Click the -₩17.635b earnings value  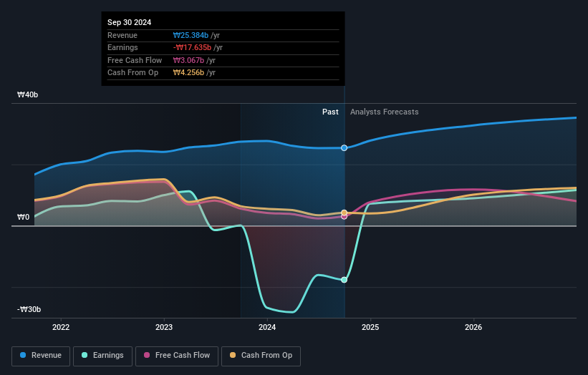(193, 47)
